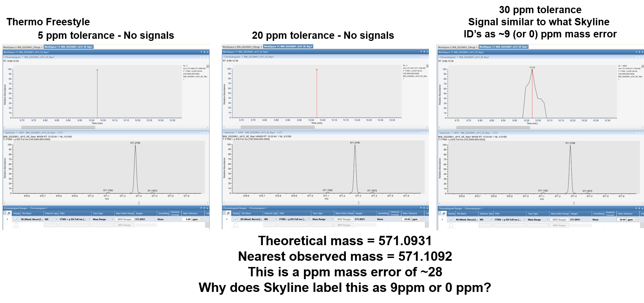The image size is (644, 303).
Task: Close legend box on chromatogram with 10.03 peak
Action: (642, 66)
